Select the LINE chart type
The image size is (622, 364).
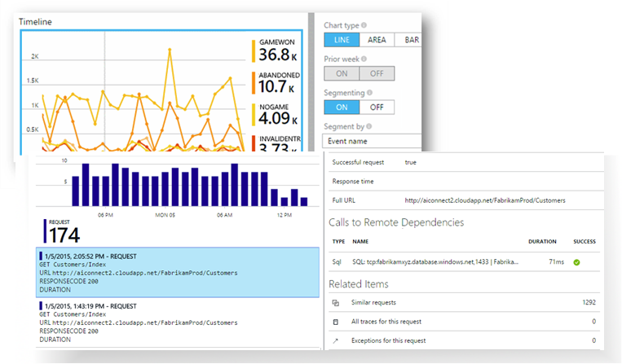(x=342, y=40)
